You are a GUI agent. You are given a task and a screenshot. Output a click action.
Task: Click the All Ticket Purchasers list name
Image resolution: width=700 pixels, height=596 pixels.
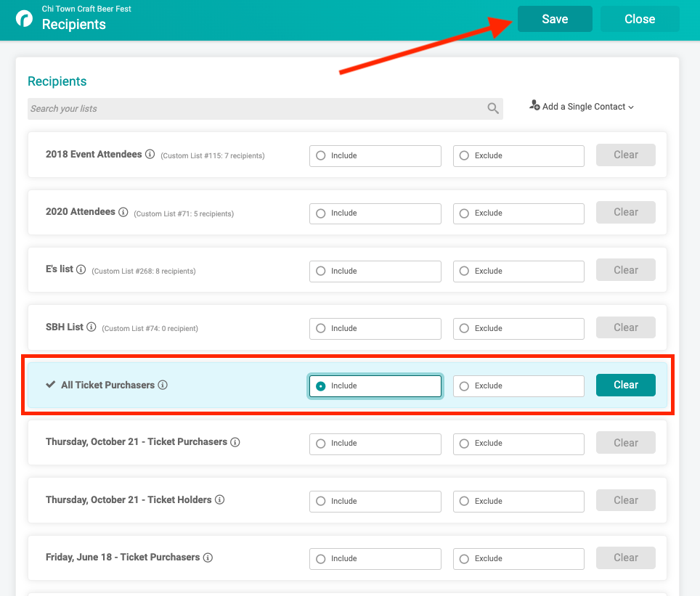107,385
